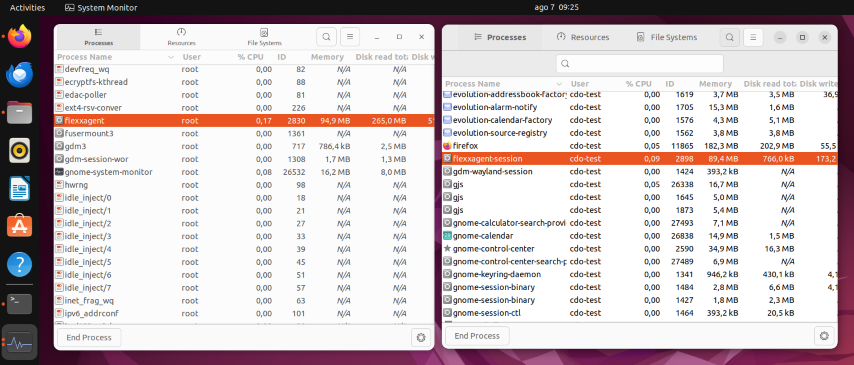
Task: Click flexxagent process icon in left window
Action: (59, 120)
